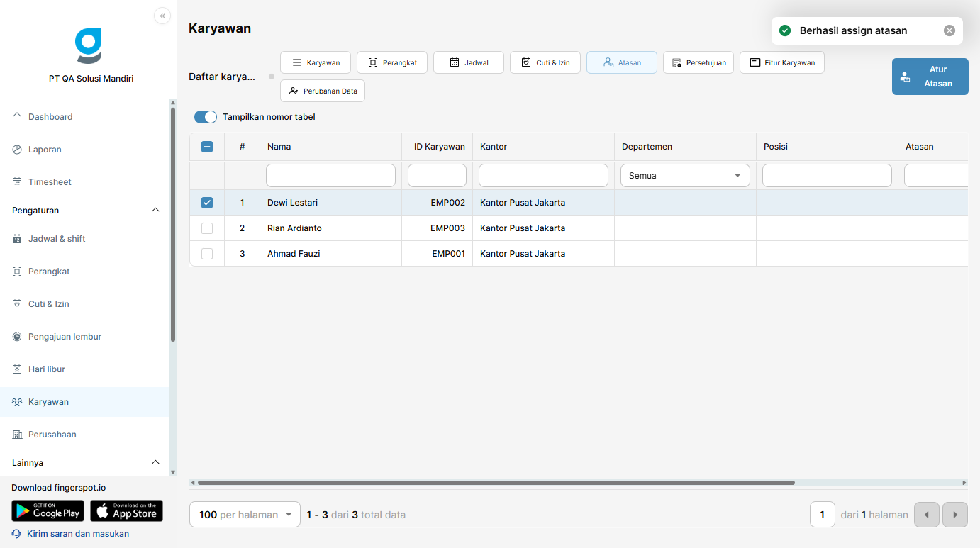The height and width of the screenshot is (548, 980).
Task: Switch to the Cuti & Izin tab
Action: 545,62
